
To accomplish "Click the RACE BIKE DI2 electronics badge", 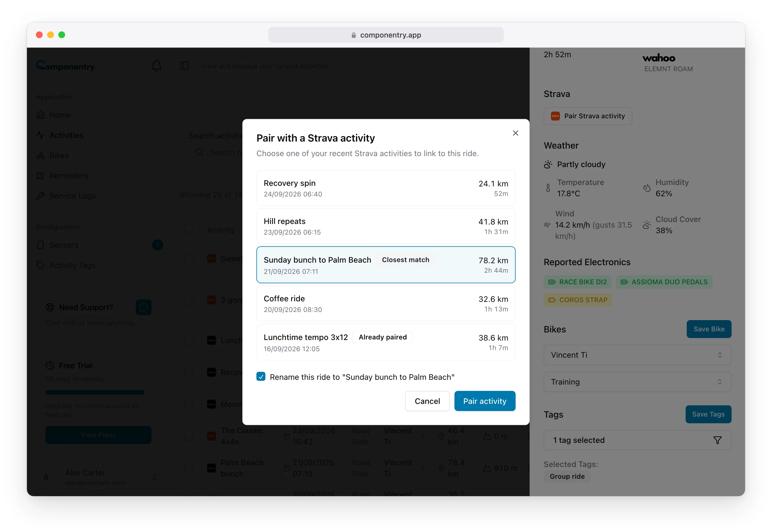I will click(x=578, y=282).
